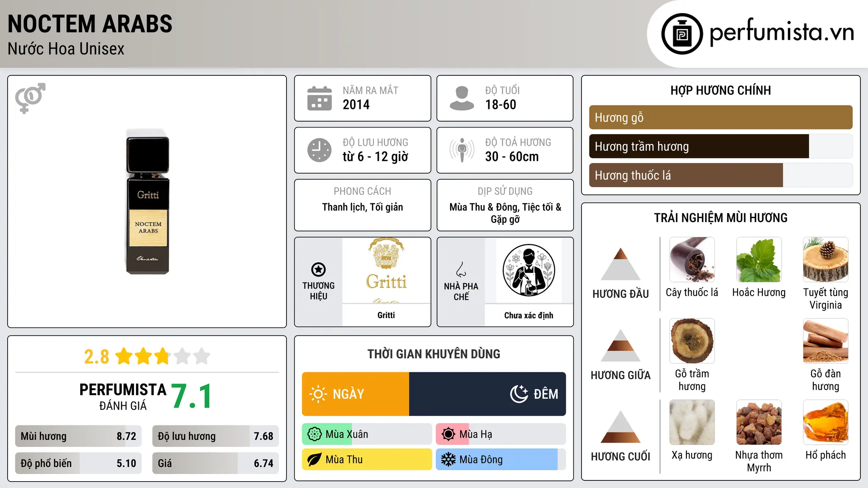Click the age range value 18-60
The height and width of the screenshot is (488, 868).
(x=501, y=105)
